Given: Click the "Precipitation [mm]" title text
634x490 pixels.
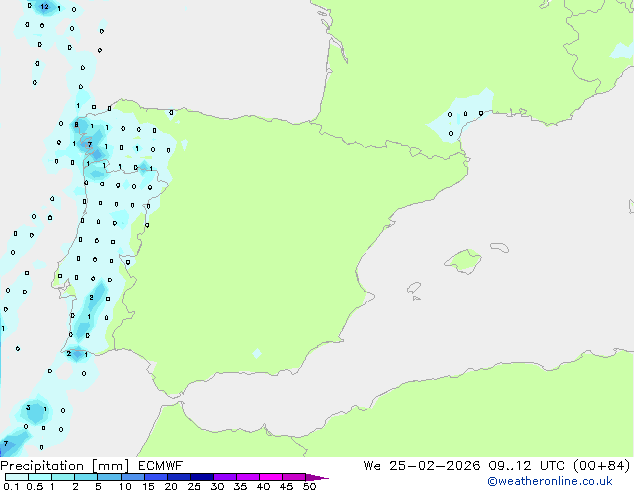Looking at the screenshot, I should click(x=65, y=466).
